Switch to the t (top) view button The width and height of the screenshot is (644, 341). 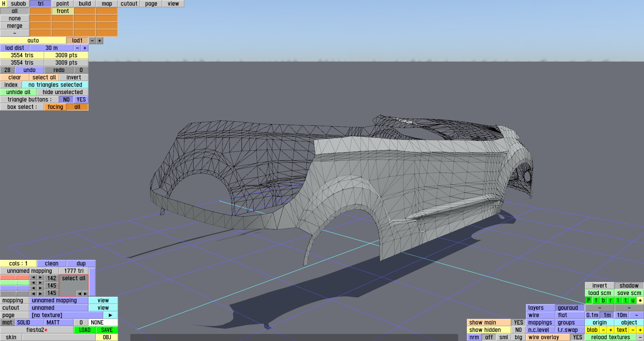coord(626,300)
